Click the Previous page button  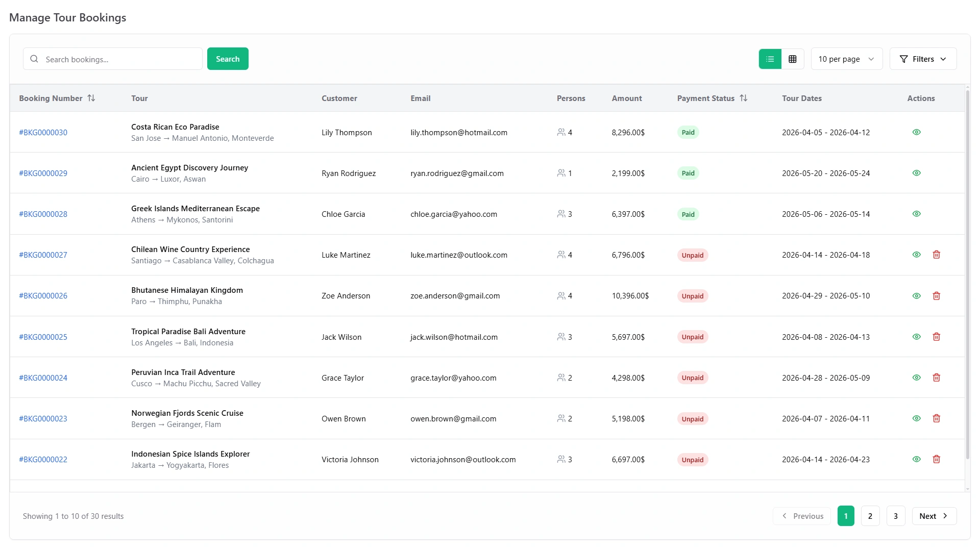click(802, 516)
